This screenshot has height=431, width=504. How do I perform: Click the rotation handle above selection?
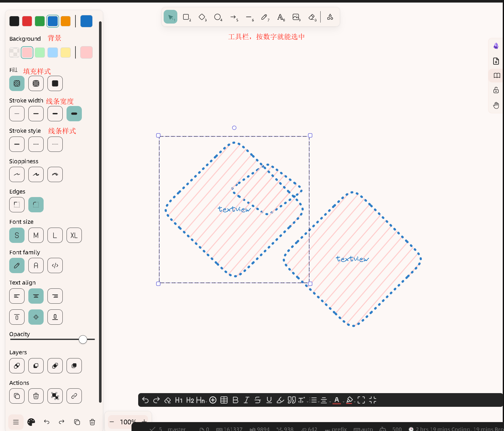234,128
